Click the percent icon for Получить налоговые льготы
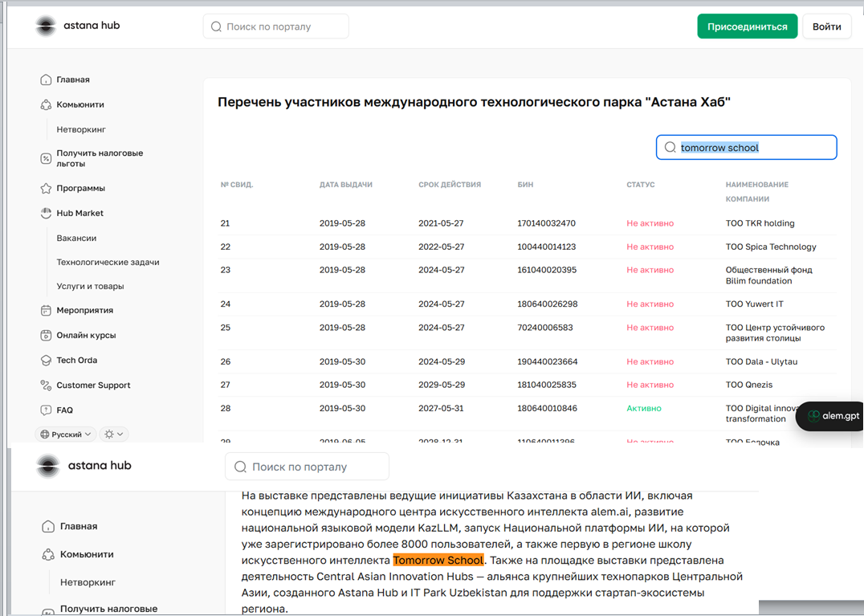This screenshot has width=864, height=616. click(x=46, y=159)
